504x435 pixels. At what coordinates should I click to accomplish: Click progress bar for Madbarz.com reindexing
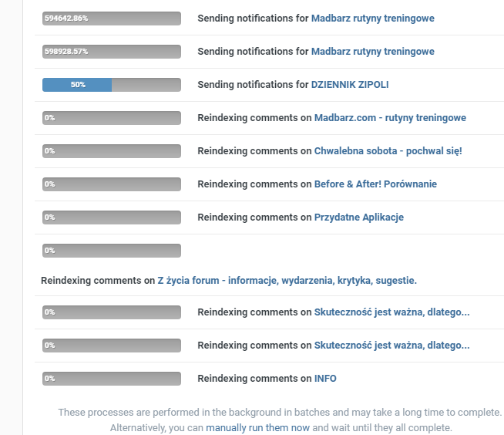(112, 118)
